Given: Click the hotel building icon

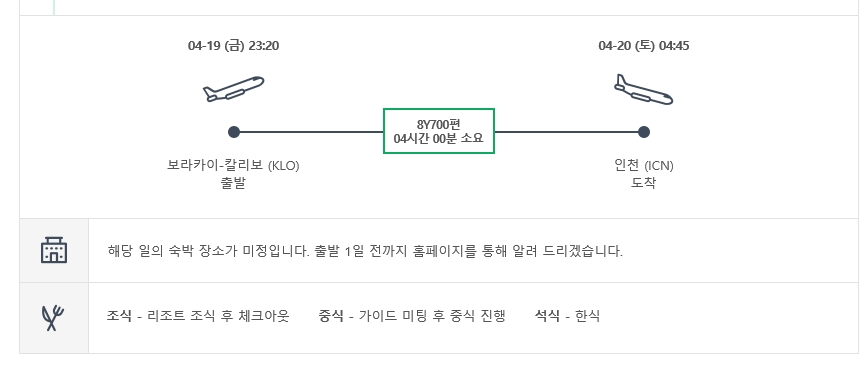Looking at the screenshot, I should tap(54, 250).
